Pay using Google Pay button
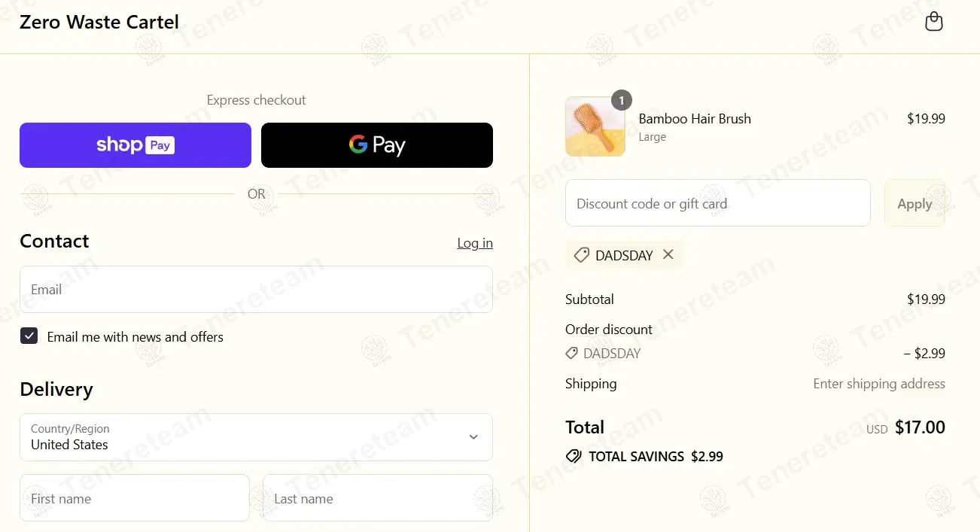The width and height of the screenshot is (980, 532). 376,145
